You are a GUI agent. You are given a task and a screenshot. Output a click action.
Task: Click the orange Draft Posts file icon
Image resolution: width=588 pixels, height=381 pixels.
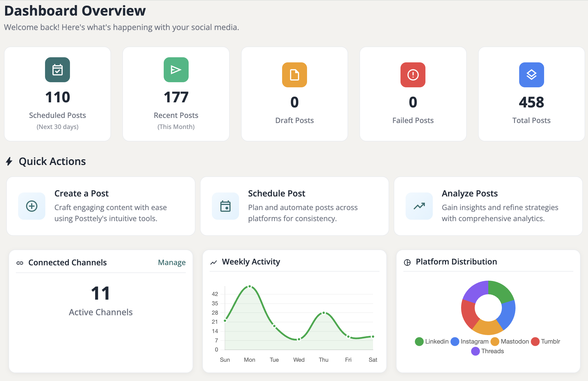[x=294, y=75]
